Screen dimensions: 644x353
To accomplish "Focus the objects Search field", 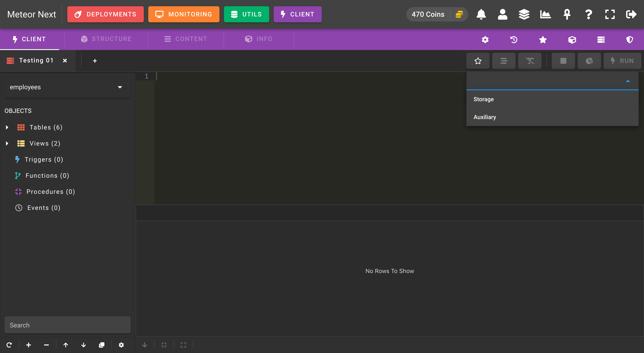I will pyautogui.click(x=68, y=325).
